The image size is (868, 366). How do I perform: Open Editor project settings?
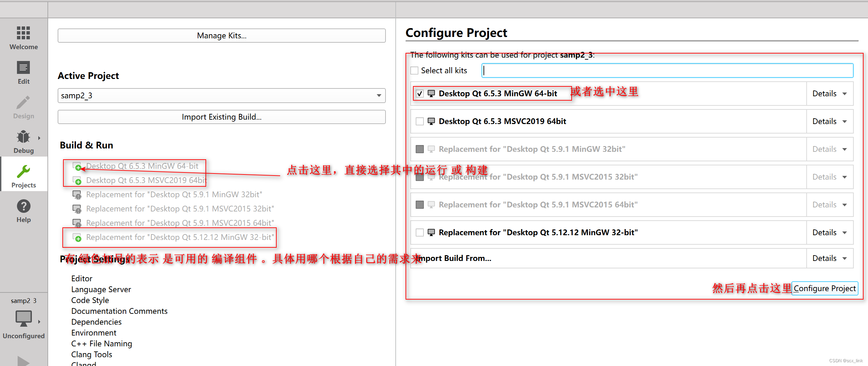coord(82,279)
